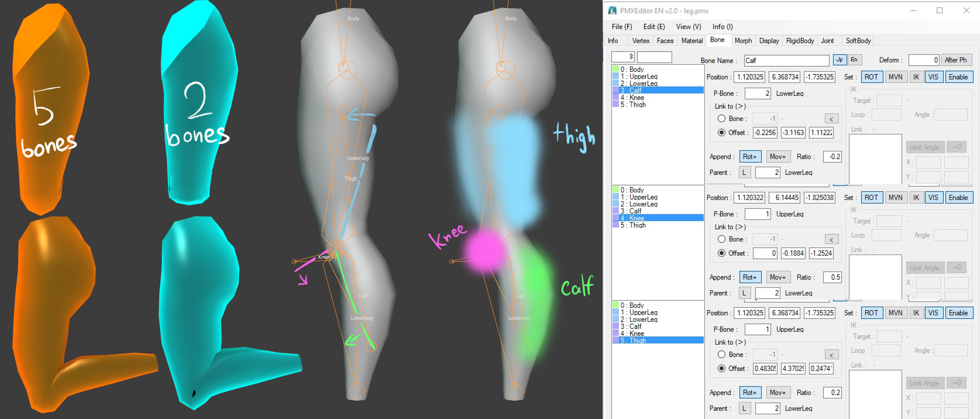Click the bone index field showing 3
Image resolution: width=980 pixels, height=419 pixels.
coord(622,57)
